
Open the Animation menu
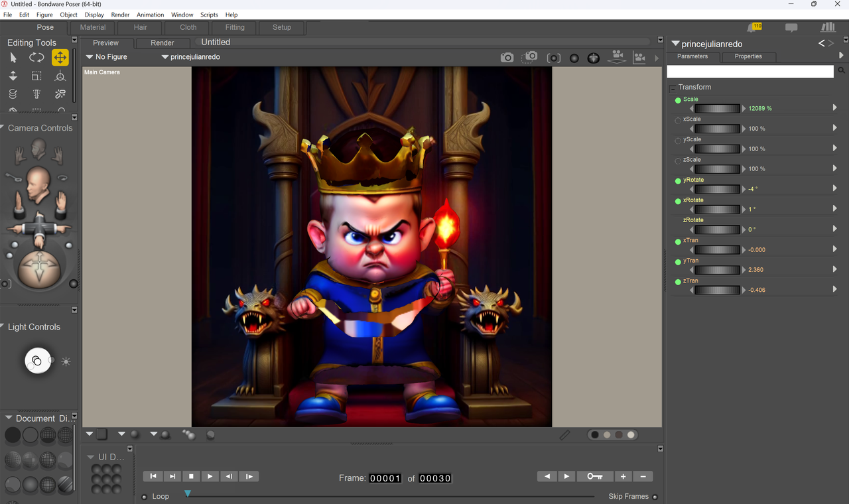[150, 15]
